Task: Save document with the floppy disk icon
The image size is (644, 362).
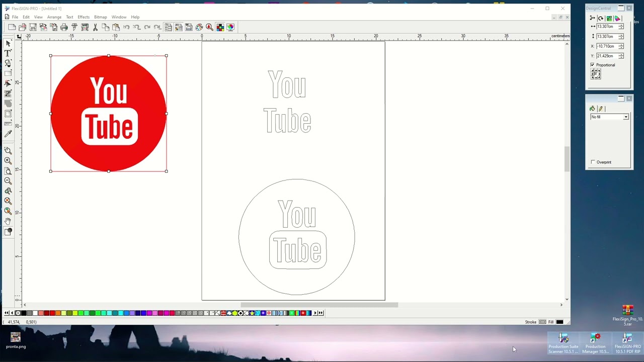Action: pyautogui.click(x=33, y=27)
